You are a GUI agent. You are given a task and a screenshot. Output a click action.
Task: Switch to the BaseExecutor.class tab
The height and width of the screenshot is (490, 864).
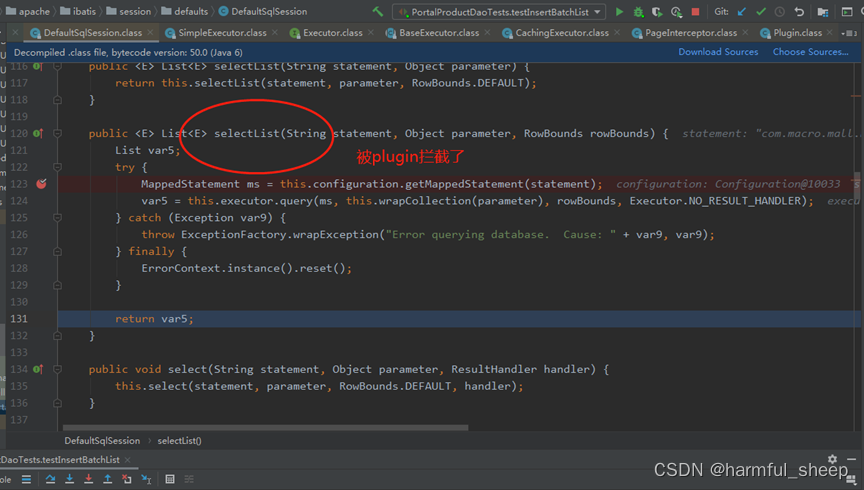point(439,33)
